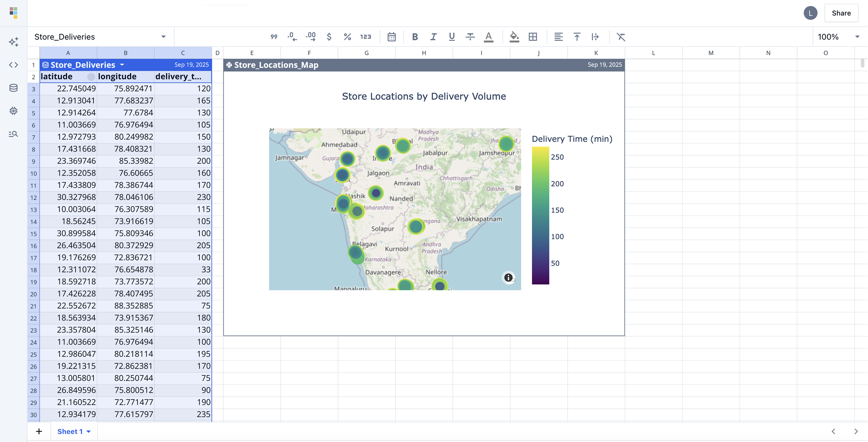
Task: Click the date format calendar icon
Action: tap(391, 37)
